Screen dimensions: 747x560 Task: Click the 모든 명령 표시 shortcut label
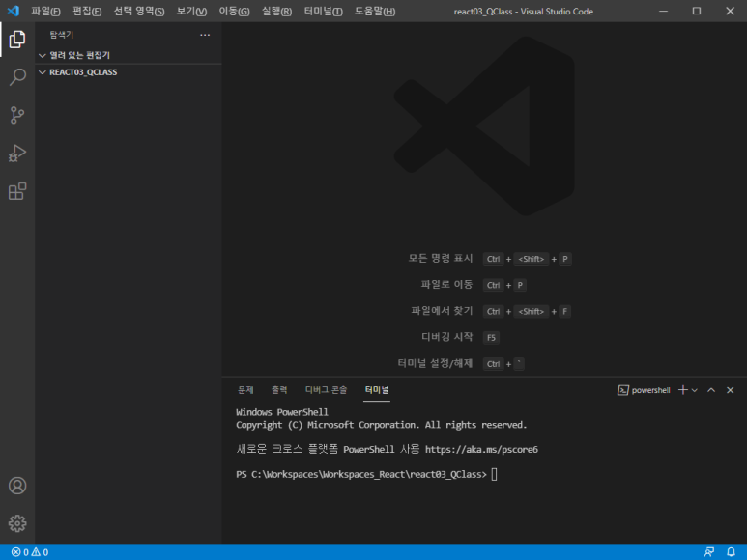coord(441,259)
